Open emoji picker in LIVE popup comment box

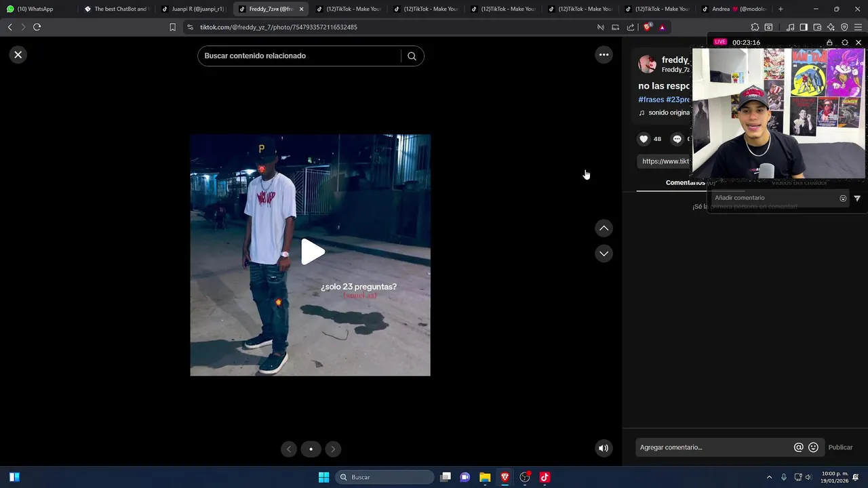pyautogui.click(x=843, y=199)
